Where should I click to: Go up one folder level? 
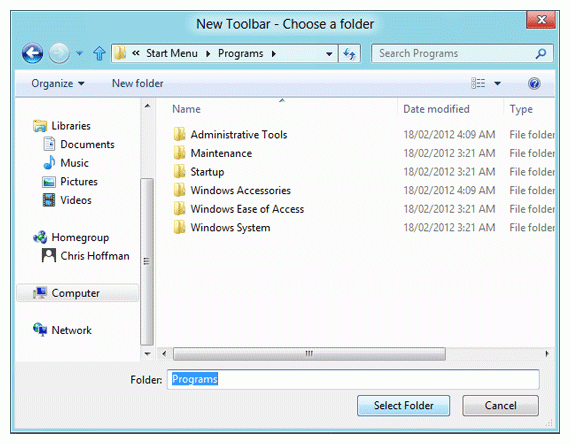99,53
